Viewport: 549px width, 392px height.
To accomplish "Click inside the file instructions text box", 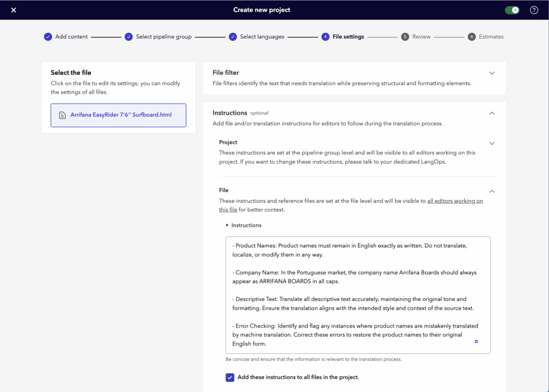I will pos(358,295).
